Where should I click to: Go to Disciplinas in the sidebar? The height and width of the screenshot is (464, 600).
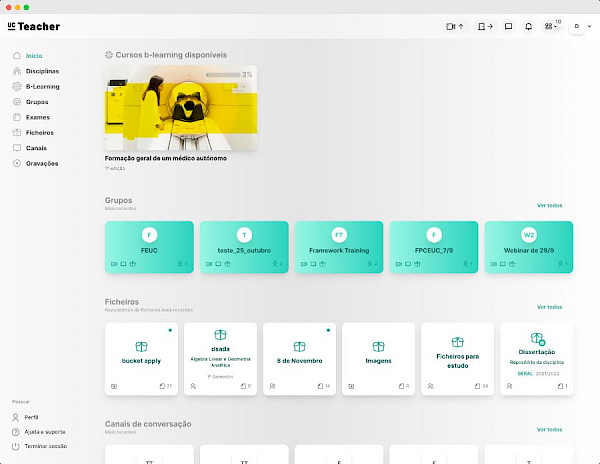point(42,71)
